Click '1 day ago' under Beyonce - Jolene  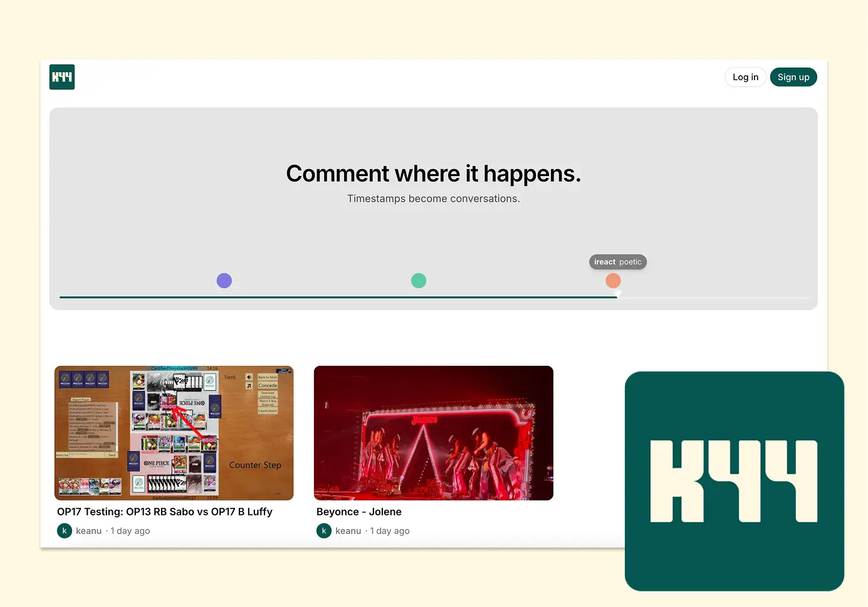[390, 531]
